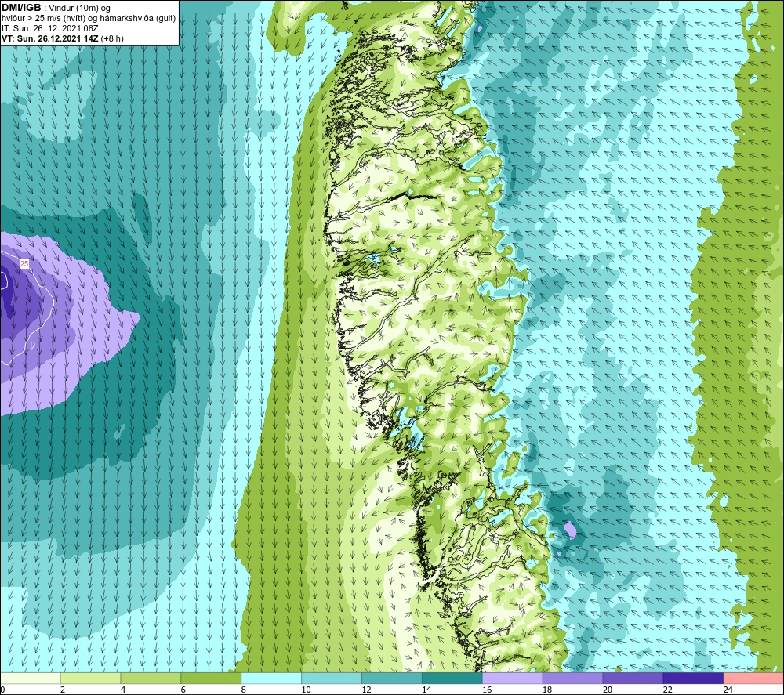
Task: Click legend scale value 18
Action: (547, 690)
